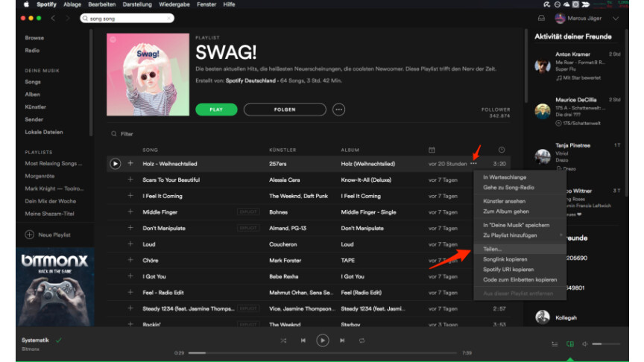Screen dimensions: 644x362
Task: Choose Code zum Einbetten kopieren
Action: (x=520, y=280)
